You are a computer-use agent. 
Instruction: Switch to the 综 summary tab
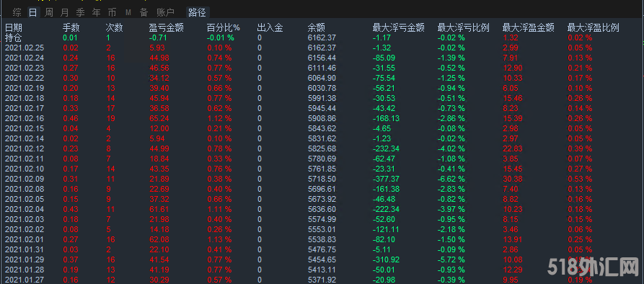[x=17, y=13]
